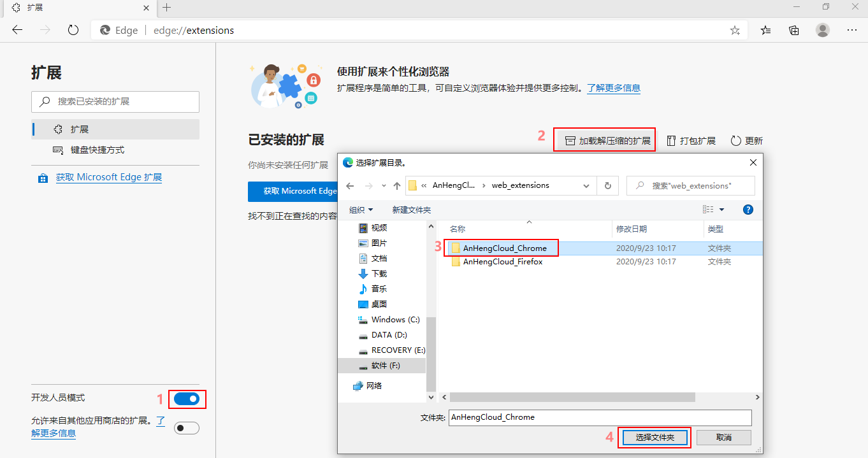
Task: Open 键盘快捷方式 sidebar item
Action: [x=115, y=150]
